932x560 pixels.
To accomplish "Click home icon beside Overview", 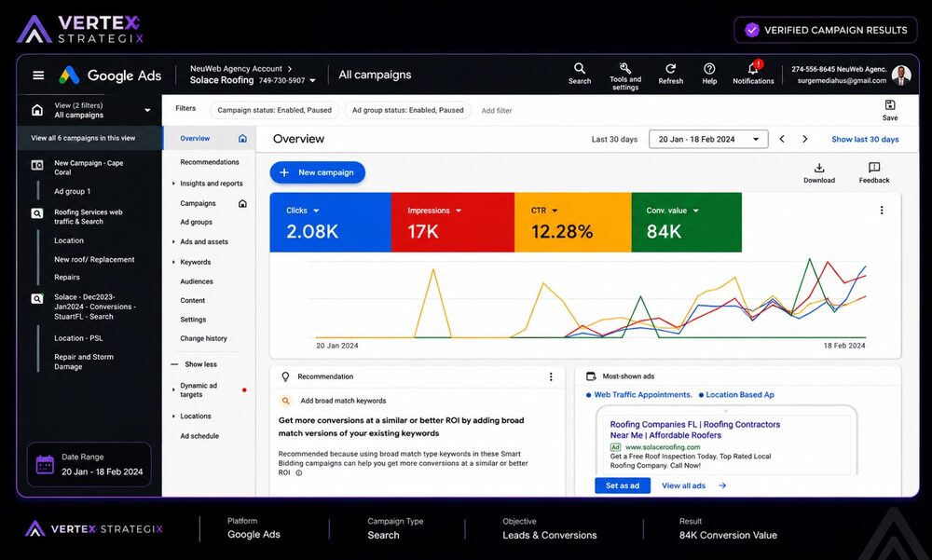I will pyautogui.click(x=242, y=139).
